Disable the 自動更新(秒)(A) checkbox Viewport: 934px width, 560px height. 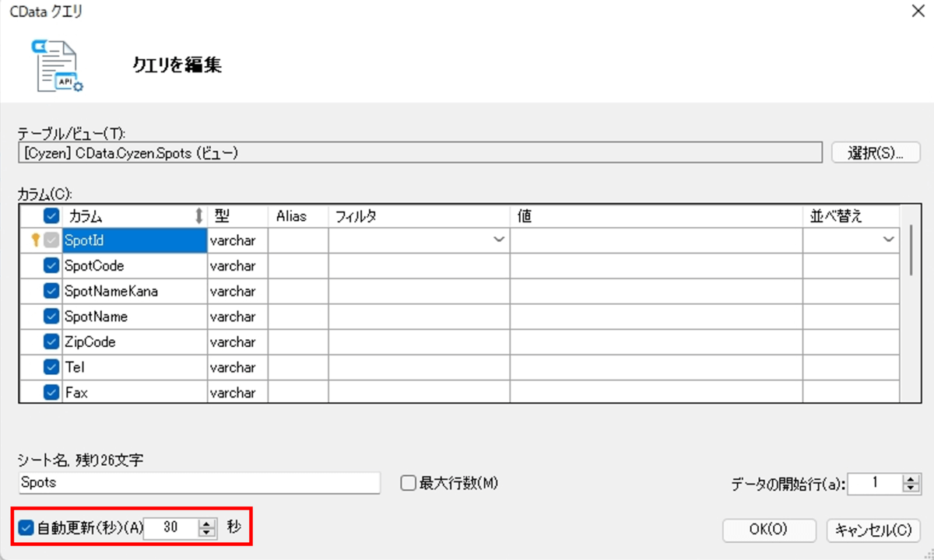coord(26,528)
